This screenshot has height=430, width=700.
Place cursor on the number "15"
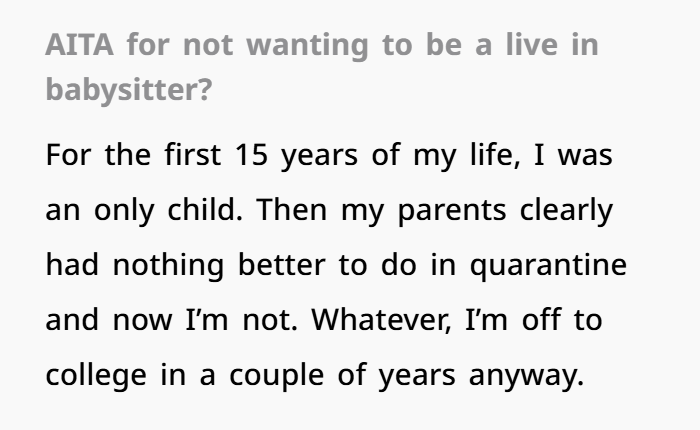coord(251,155)
